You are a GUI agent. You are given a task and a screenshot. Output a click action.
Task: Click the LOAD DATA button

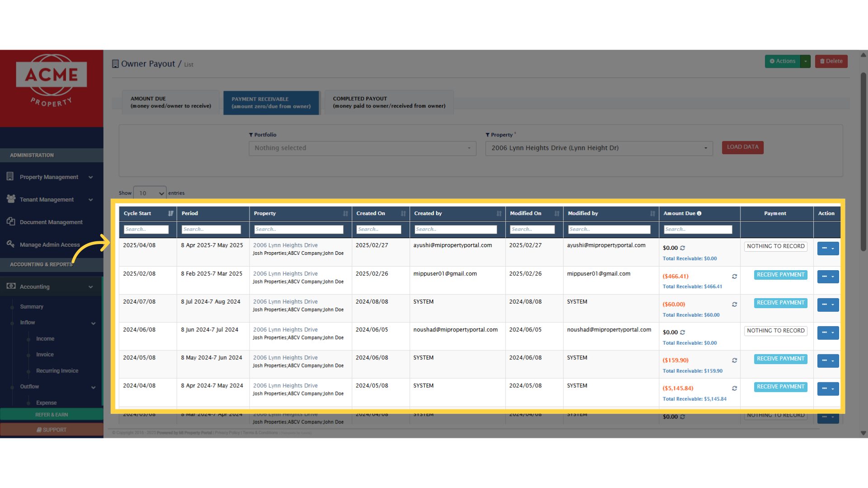pos(742,147)
